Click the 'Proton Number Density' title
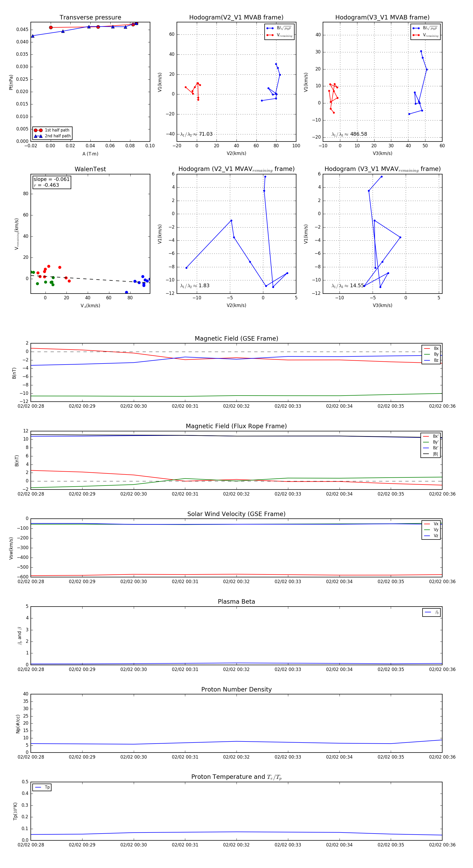 pyautogui.click(x=236, y=689)
